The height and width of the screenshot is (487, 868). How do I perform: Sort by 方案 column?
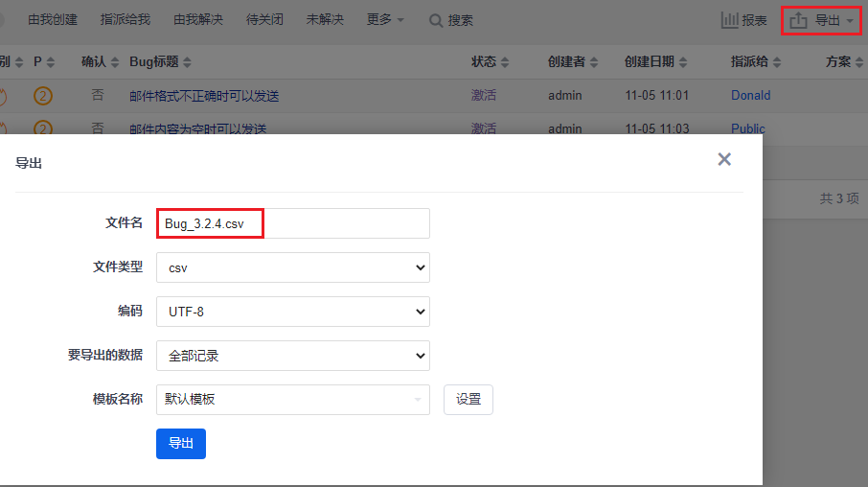pyautogui.click(x=844, y=62)
